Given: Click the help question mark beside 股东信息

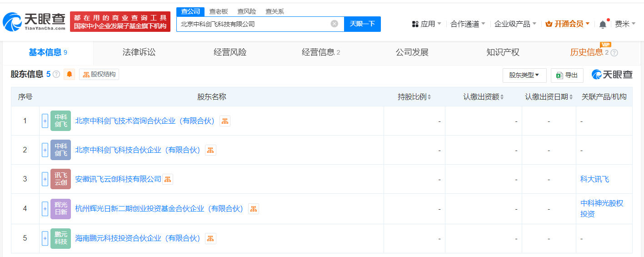Looking at the screenshot, I should pyautogui.click(x=56, y=74).
